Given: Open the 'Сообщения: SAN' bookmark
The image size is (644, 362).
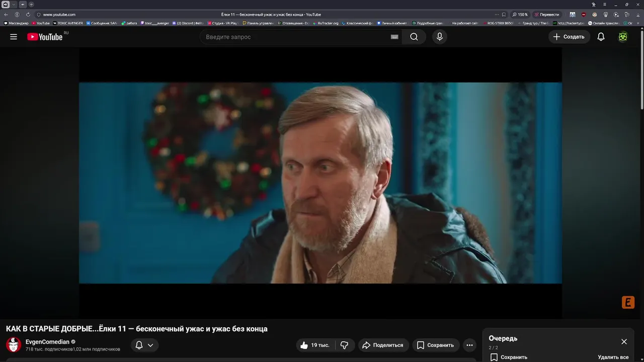Looking at the screenshot, I should 102,23.
